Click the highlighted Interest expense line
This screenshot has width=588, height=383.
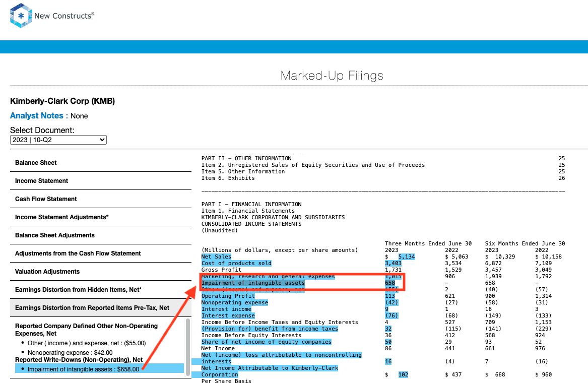click(228, 316)
